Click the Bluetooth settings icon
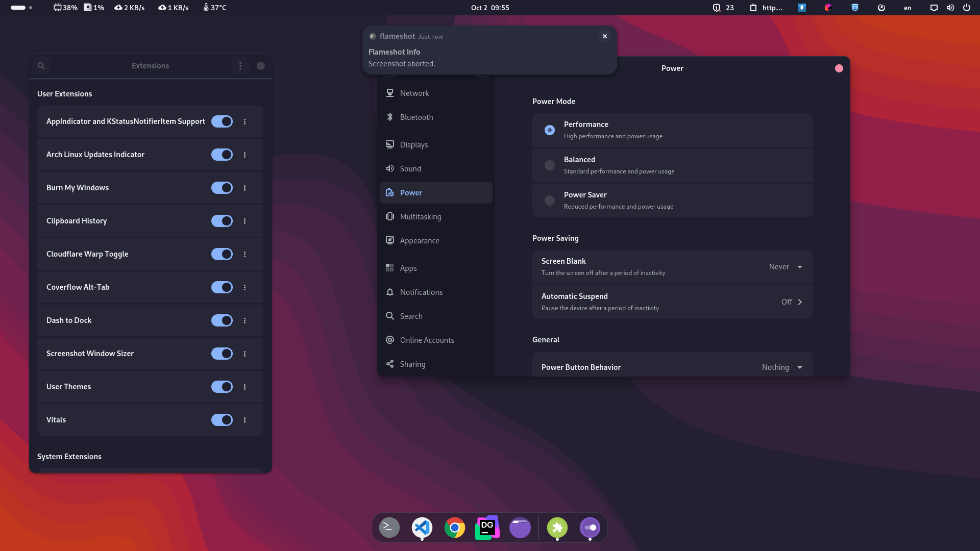The height and width of the screenshot is (551, 980). 390,116
